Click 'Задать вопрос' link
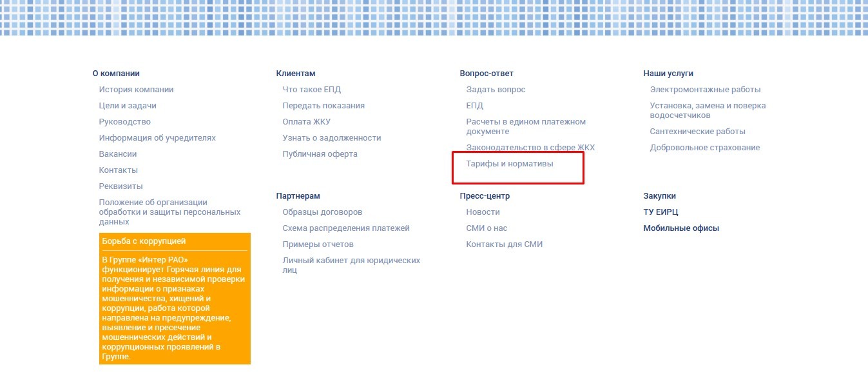The height and width of the screenshot is (387, 868). 496,90
